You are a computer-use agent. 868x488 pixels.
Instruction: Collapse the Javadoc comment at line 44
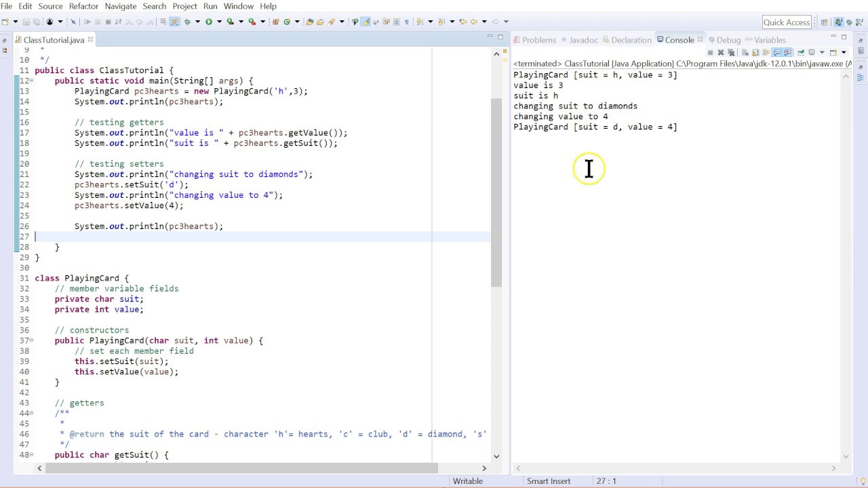point(31,413)
